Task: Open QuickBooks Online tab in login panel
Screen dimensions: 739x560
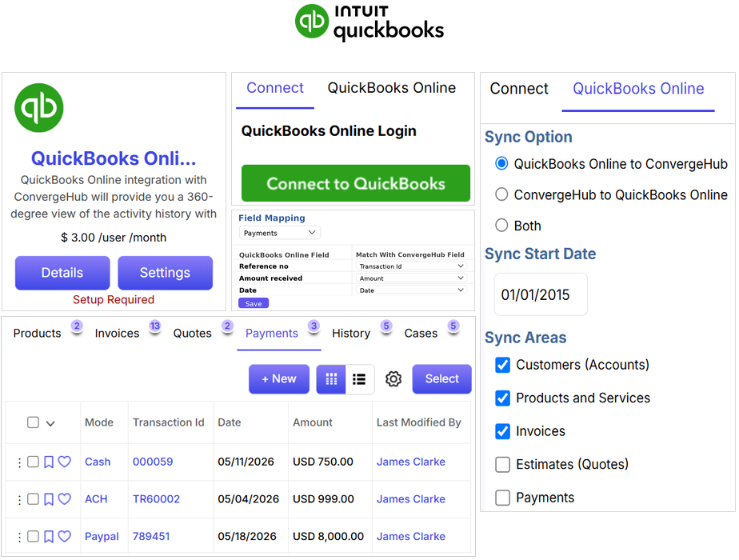Action: [x=392, y=88]
